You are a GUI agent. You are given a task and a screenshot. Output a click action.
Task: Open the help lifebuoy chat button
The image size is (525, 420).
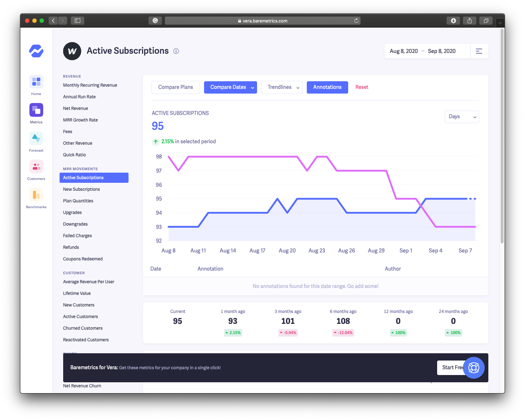(474, 368)
